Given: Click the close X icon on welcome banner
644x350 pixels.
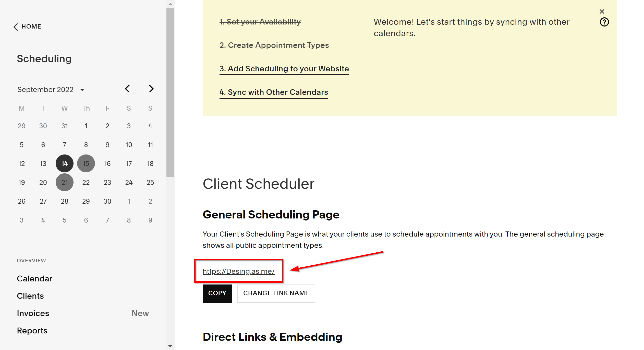Looking at the screenshot, I should (x=602, y=12).
